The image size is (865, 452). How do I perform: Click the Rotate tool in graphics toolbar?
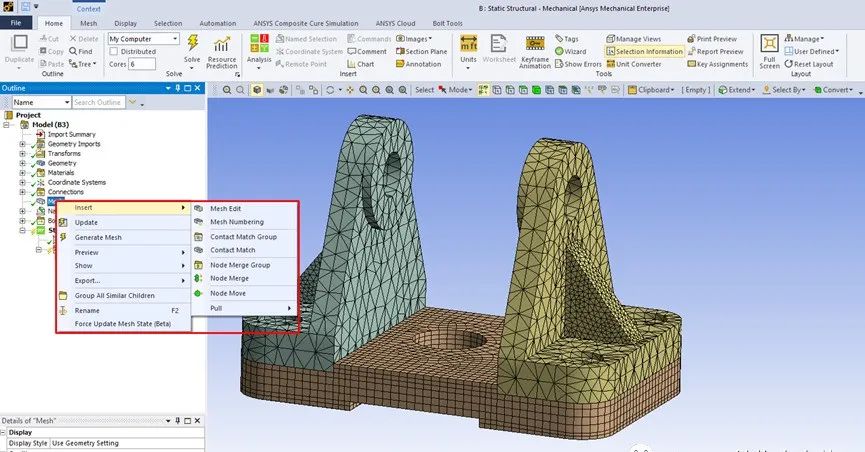330,90
